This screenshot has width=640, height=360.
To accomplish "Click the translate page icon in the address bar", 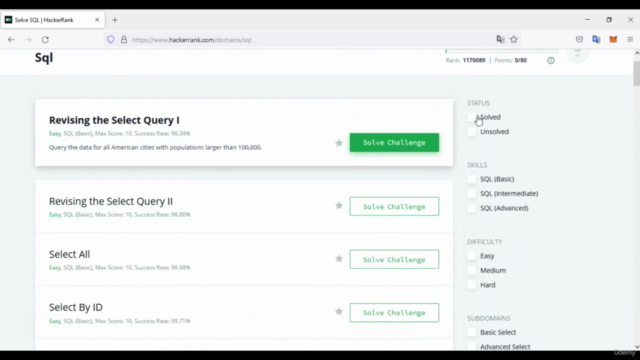I will coord(500,39).
